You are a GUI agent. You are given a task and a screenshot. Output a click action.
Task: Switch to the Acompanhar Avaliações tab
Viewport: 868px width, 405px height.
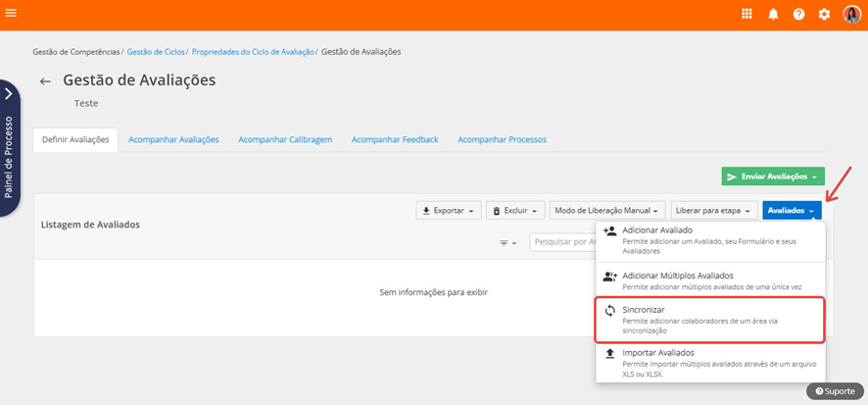tap(173, 139)
